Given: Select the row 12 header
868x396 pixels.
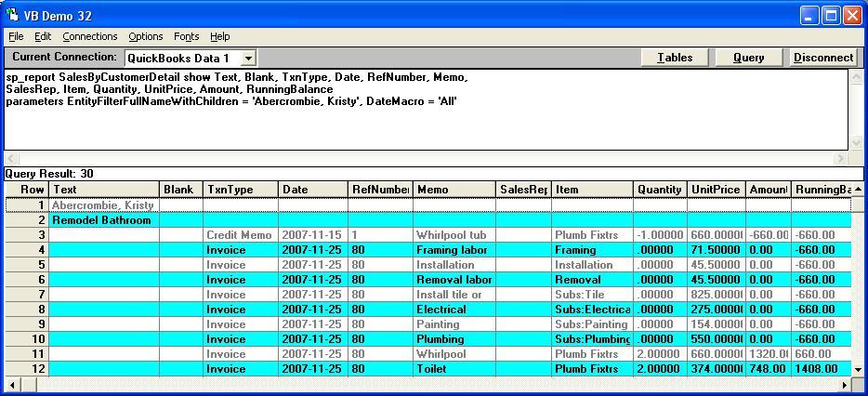Looking at the screenshot, I should (x=27, y=369).
